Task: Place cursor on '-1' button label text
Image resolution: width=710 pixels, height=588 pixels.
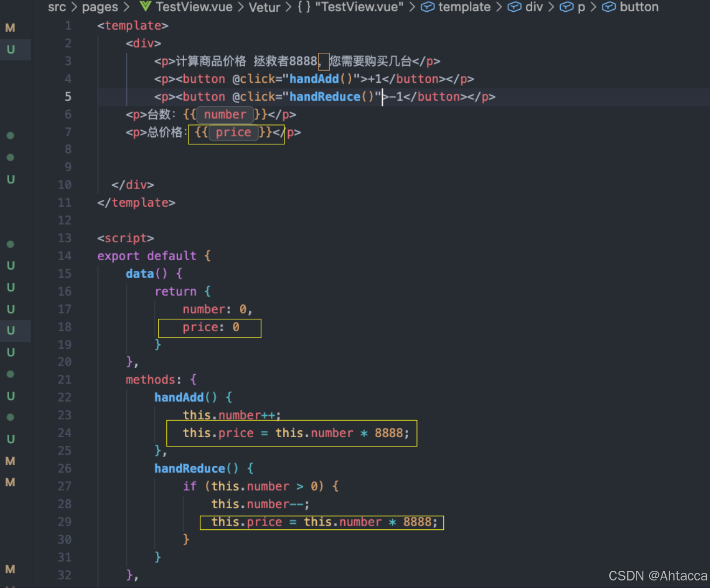Action: 396,96
